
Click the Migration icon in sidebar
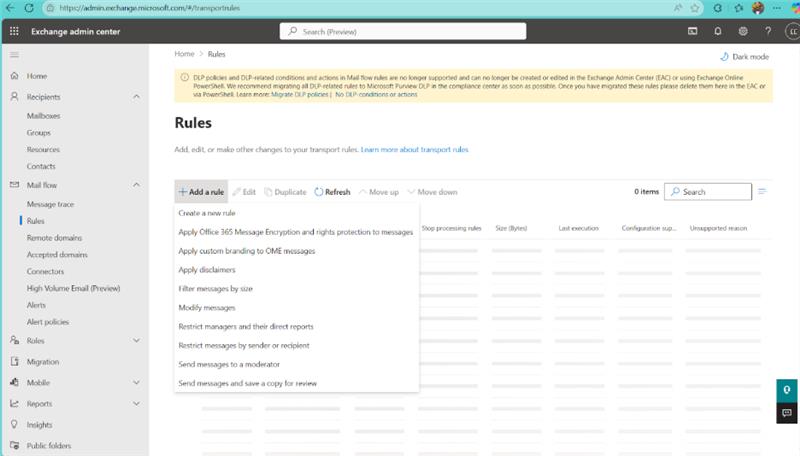coord(14,361)
